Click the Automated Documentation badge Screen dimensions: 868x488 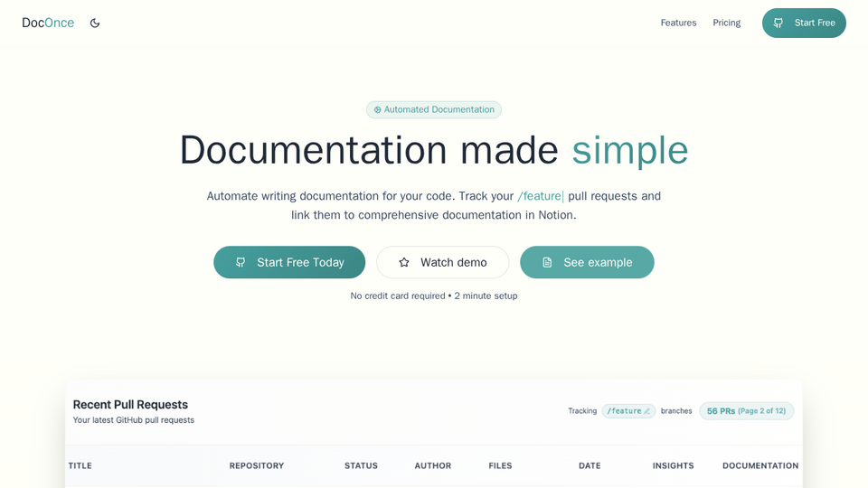(x=433, y=109)
